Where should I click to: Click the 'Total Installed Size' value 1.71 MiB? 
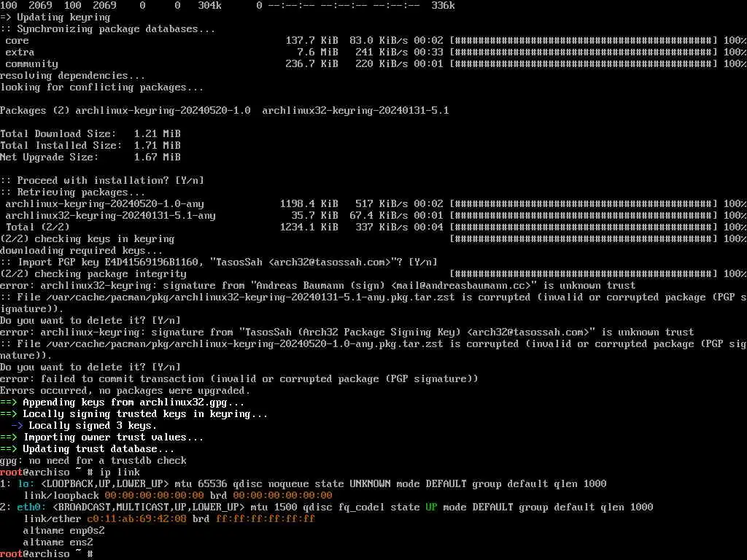click(158, 146)
